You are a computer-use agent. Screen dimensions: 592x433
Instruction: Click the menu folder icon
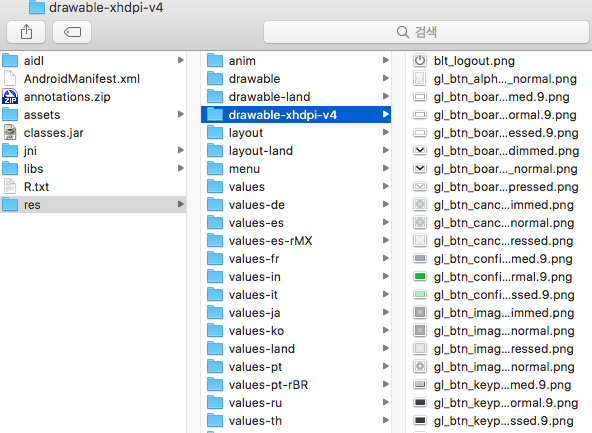(x=215, y=168)
